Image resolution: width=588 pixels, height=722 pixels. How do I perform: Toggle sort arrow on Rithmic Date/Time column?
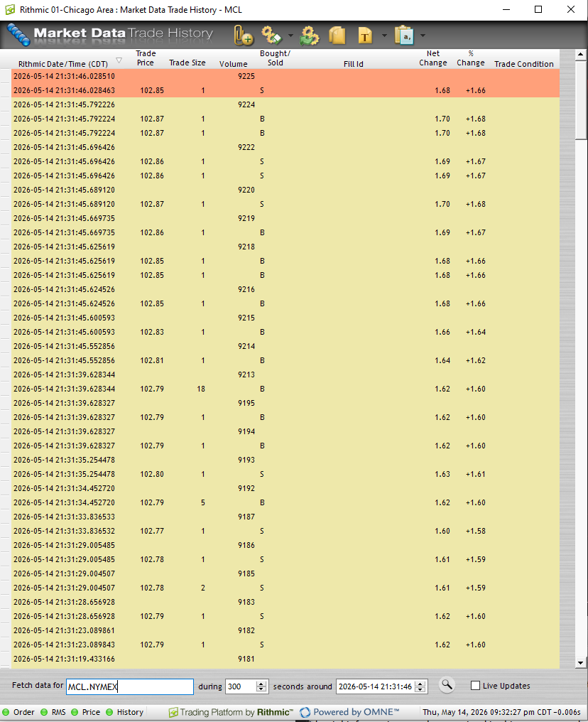[x=119, y=60]
